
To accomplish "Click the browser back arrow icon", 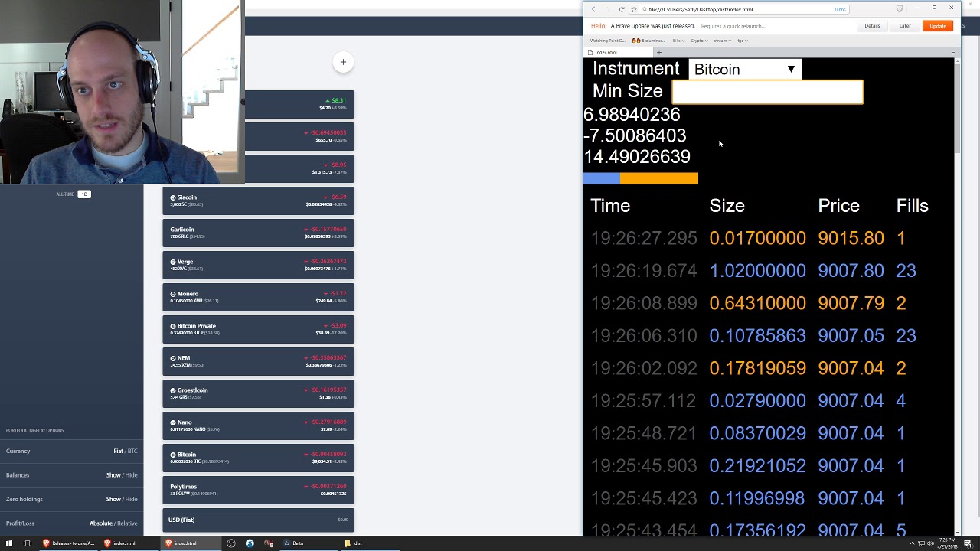I will pyautogui.click(x=593, y=9).
